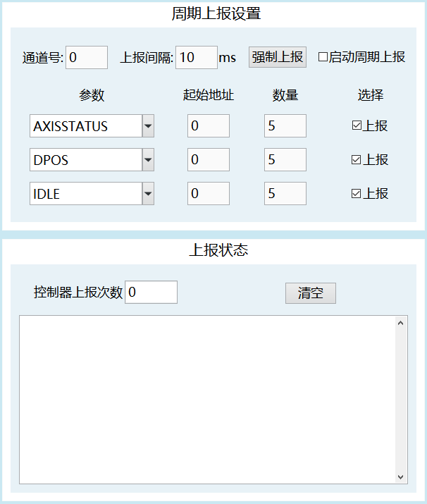
Task: Click 数量 field in DPOS row
Action: coord(285,159)
